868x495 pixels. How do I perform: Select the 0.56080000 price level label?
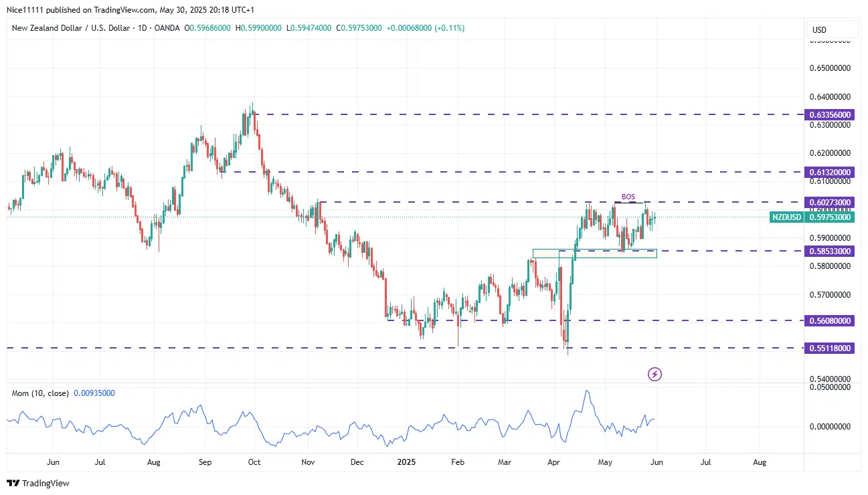[x=831, y=320]
